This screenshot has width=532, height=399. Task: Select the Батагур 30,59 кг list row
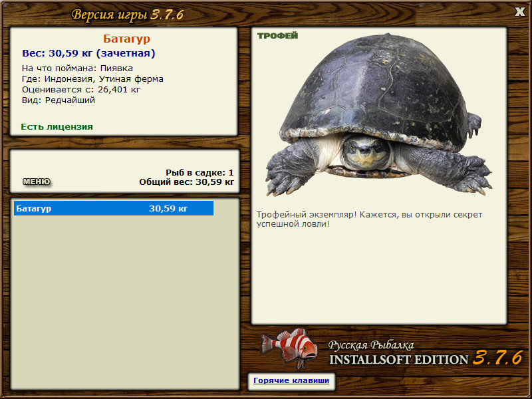(x=114, y=208)
